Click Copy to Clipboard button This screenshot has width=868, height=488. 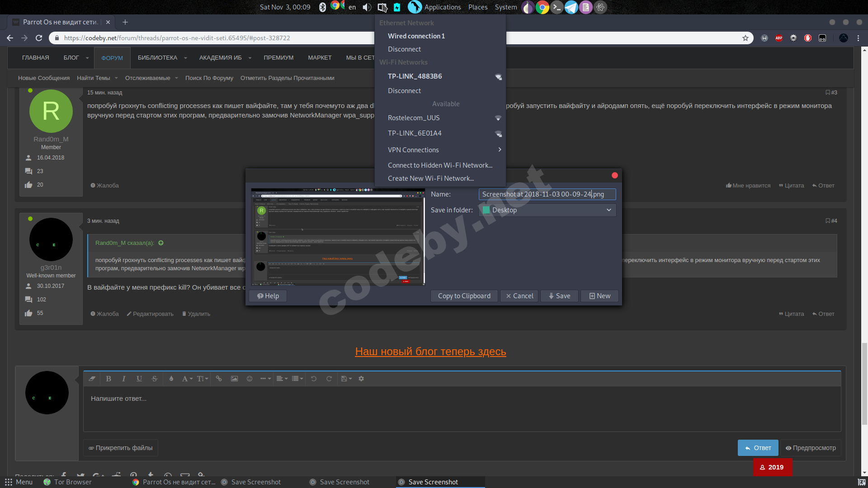(464, 296)
